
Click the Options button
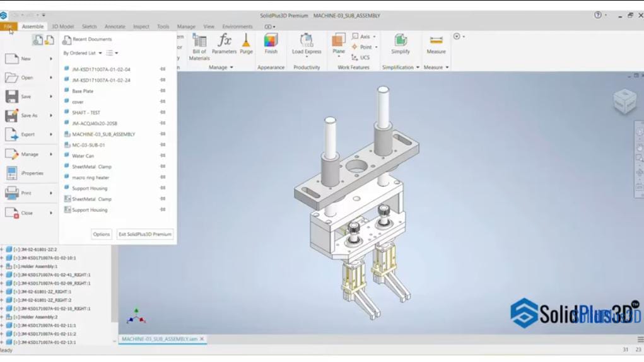(x=102, y=234)
